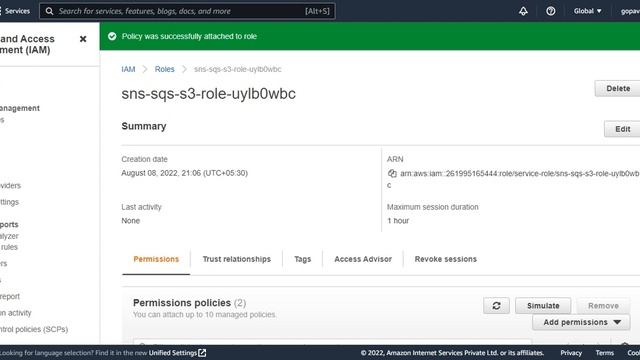Select the creation date August 08, 2022
640x360 pixels.
[184, 173]
